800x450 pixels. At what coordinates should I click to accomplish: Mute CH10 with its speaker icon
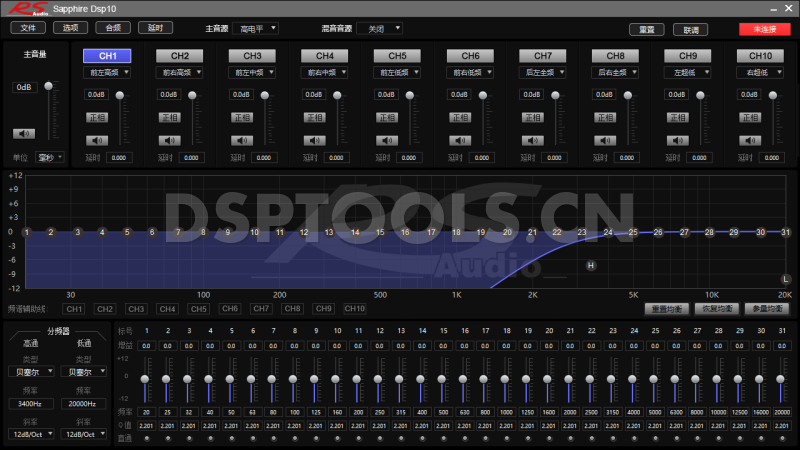click(x=749, y=140)
